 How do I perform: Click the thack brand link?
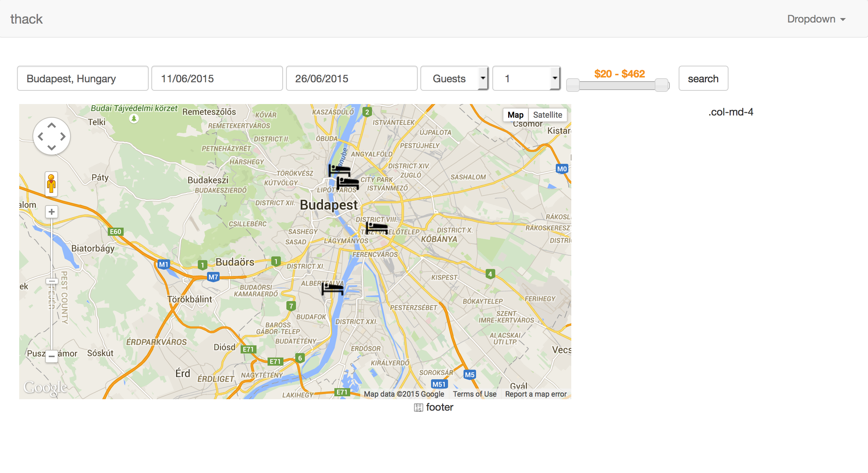tap(27, 19)
